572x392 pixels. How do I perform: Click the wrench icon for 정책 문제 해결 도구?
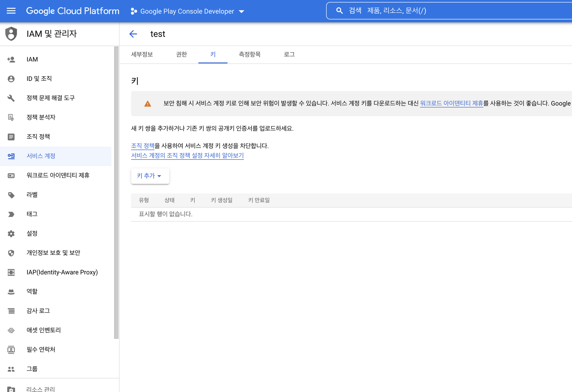point(11,98)
